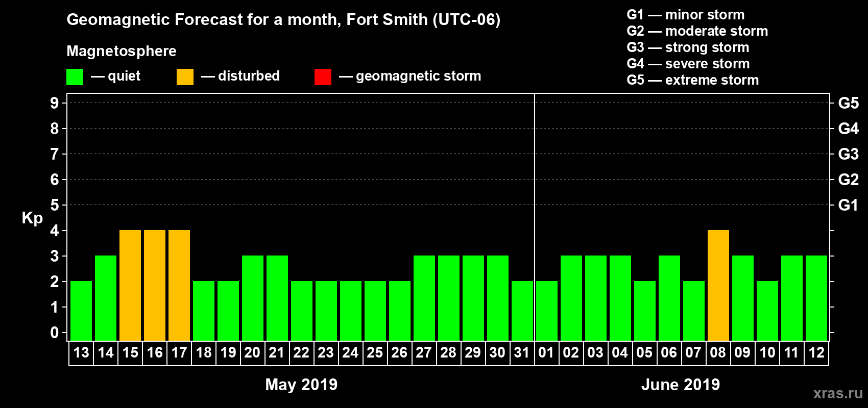This screenshot has height=408, width=868.
Task: Click the date label 03
Action: click(596, 353)
